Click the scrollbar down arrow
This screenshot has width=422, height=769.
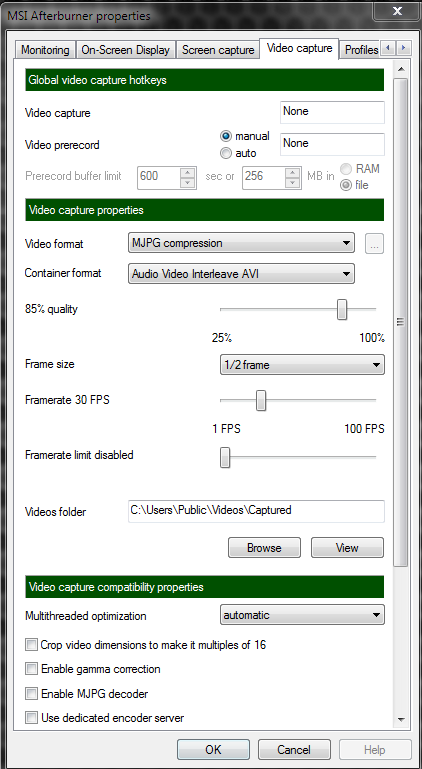[401, 720]
